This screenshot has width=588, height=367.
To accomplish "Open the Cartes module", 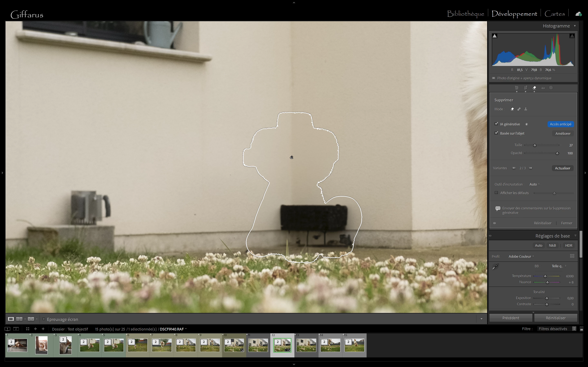I will coord(555,14).
